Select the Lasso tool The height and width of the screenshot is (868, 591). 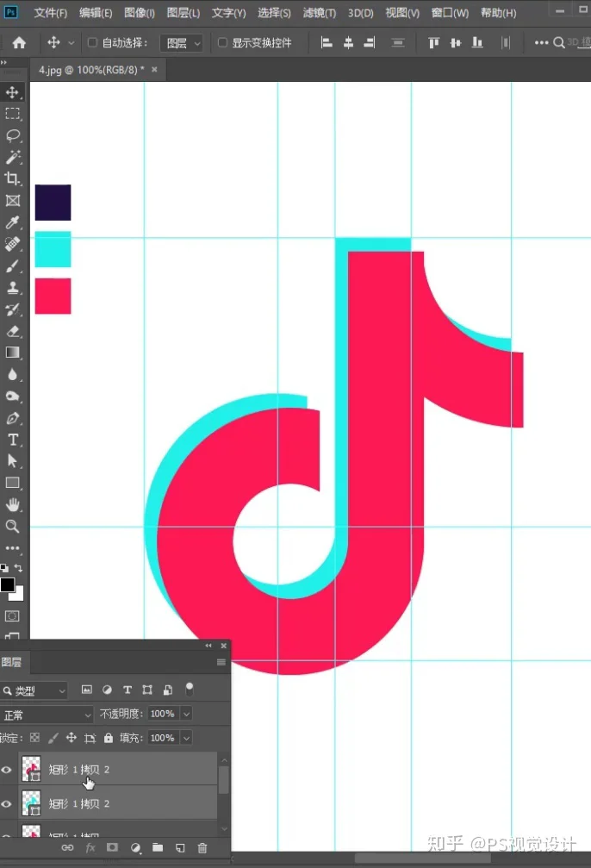pyautogui.click(x=12, y=135)
